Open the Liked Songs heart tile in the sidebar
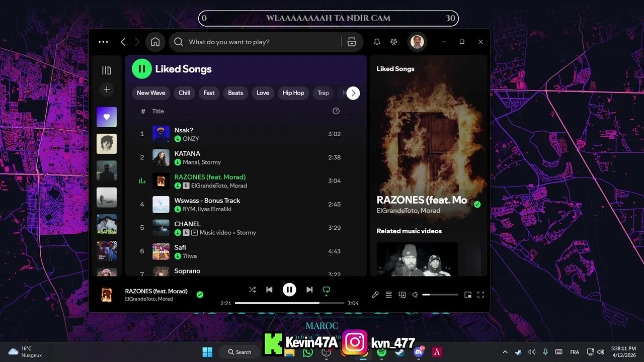The image size is (644, 362). (107, 117)
